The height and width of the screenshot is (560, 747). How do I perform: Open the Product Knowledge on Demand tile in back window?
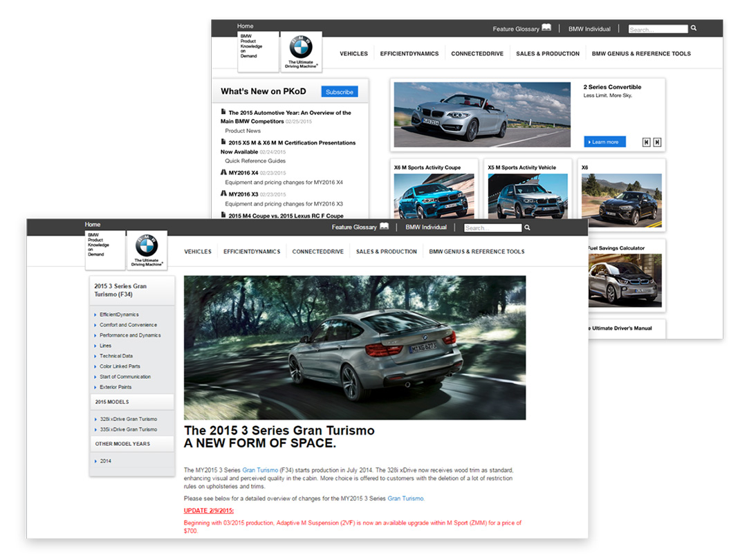click(258, 52)
